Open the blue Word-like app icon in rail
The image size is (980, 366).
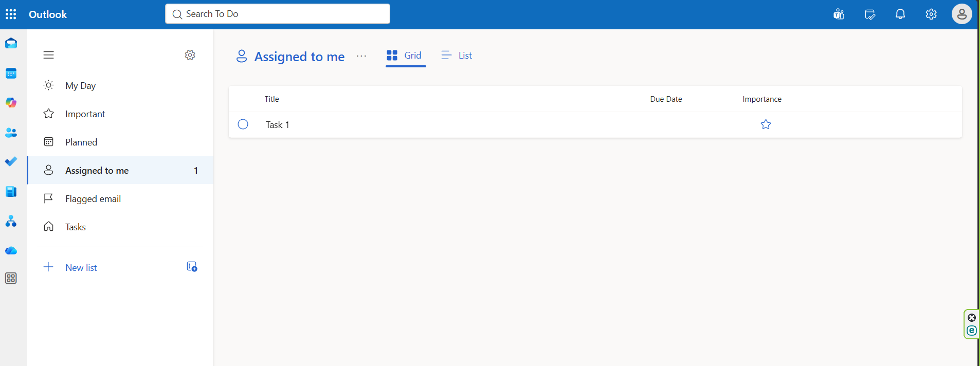(11, 192)
